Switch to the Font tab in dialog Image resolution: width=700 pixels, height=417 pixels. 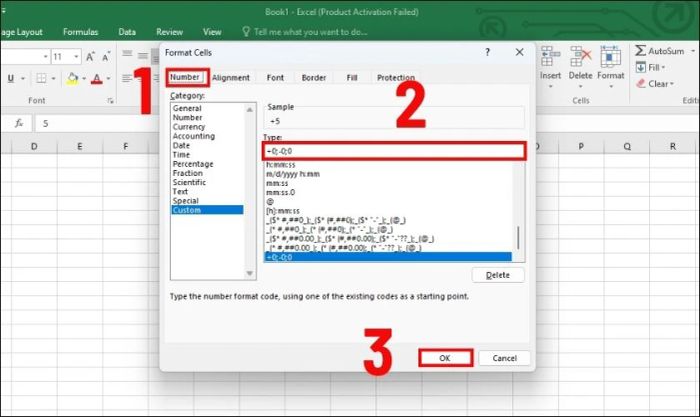click(275, 78)
